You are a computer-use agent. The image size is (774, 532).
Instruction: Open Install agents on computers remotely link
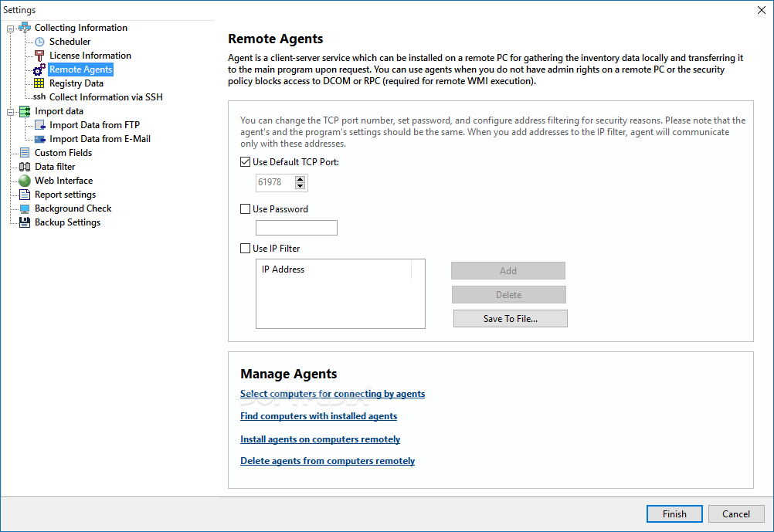coord(321,439)
